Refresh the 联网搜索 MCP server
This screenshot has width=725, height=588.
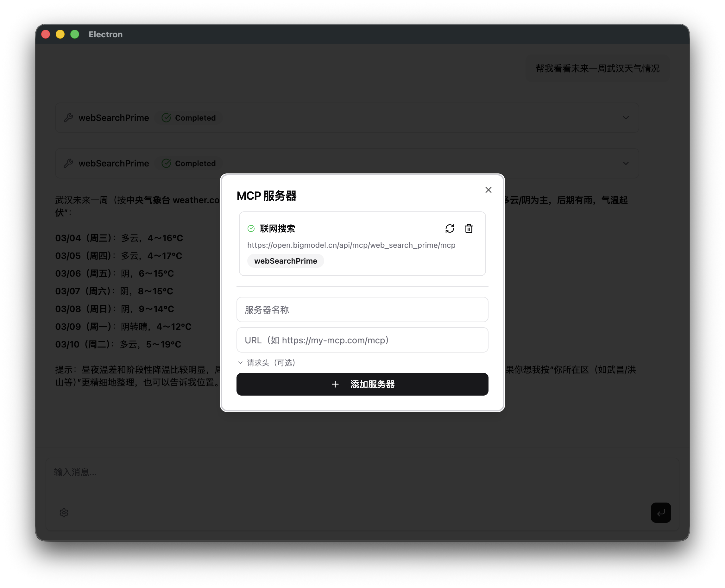click(x=450, y=228)
